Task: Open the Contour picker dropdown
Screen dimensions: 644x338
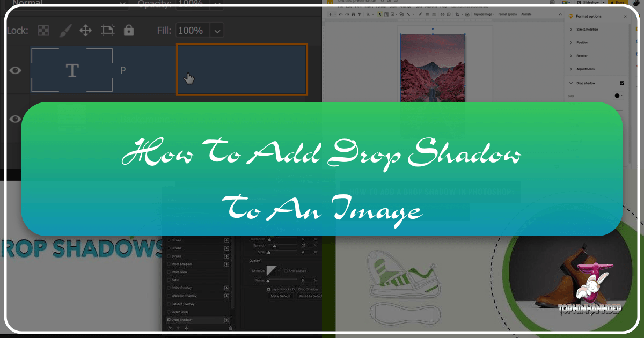Action: point(279,271)
